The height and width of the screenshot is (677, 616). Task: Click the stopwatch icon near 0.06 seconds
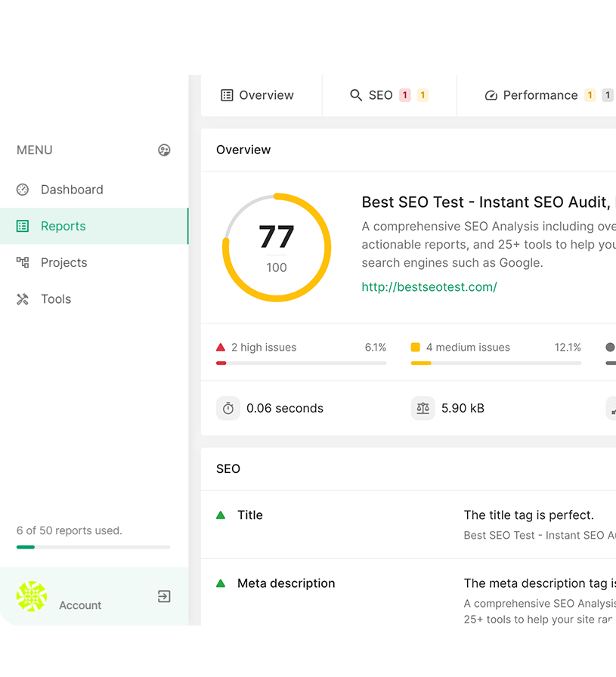(228, 408)
